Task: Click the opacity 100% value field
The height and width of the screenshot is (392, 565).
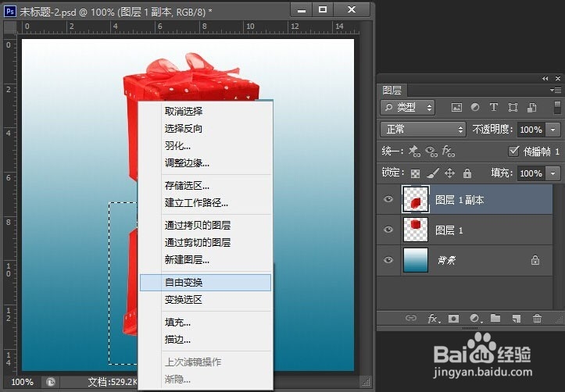Action: click(531, 130)
